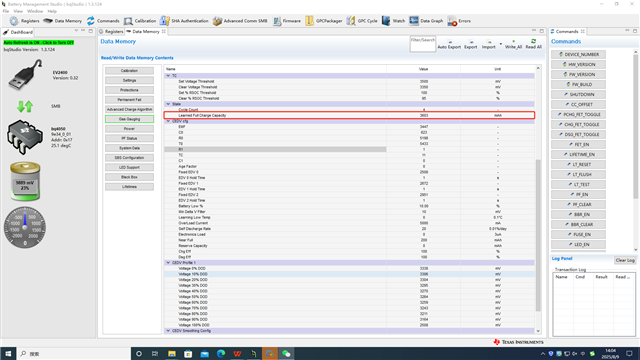Click the Windows taskbar search box
Viewport: 640px width, 360px height.
click(73, 353)
